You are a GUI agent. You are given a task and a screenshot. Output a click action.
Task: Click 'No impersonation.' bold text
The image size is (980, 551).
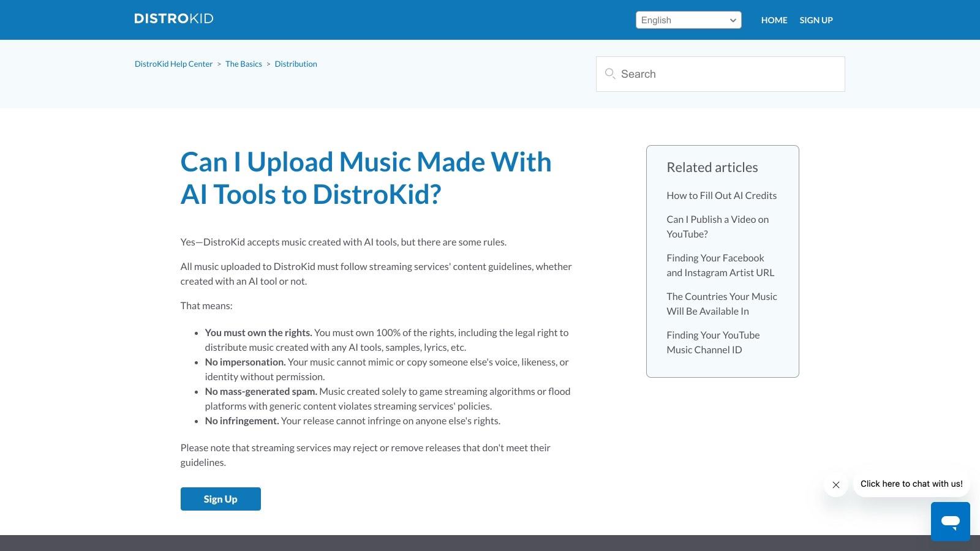coord(245,362)
